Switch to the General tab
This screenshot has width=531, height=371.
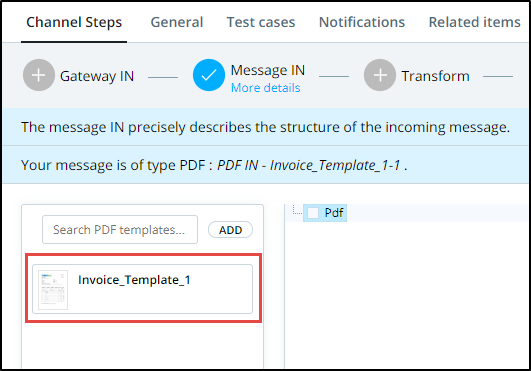177,22
